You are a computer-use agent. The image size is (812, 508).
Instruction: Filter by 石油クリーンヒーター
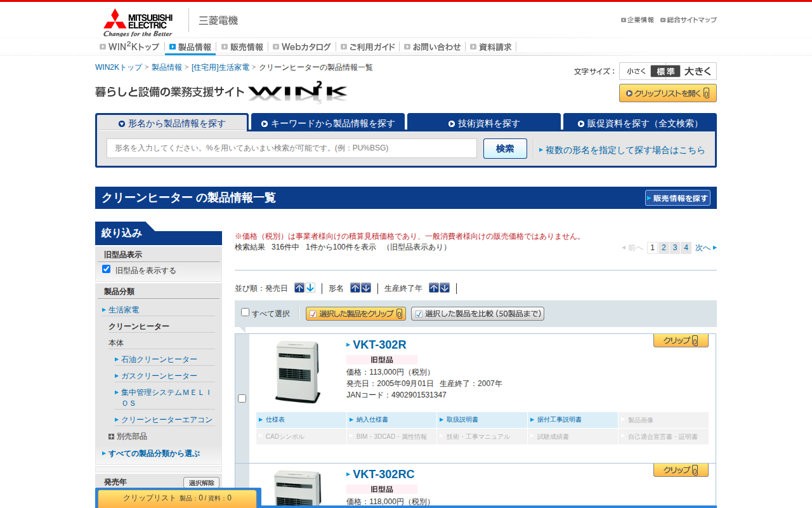tap(159, 359)
